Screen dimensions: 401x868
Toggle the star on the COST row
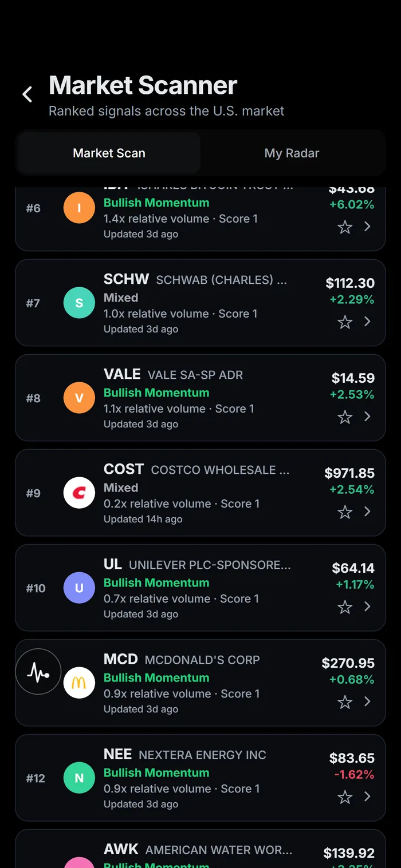(x=345, y=512)
